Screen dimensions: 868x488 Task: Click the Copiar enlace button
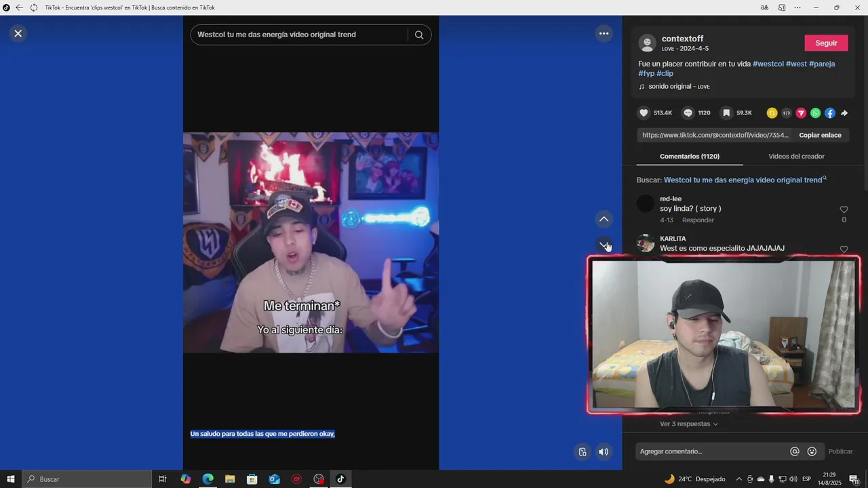pos(820,135)
